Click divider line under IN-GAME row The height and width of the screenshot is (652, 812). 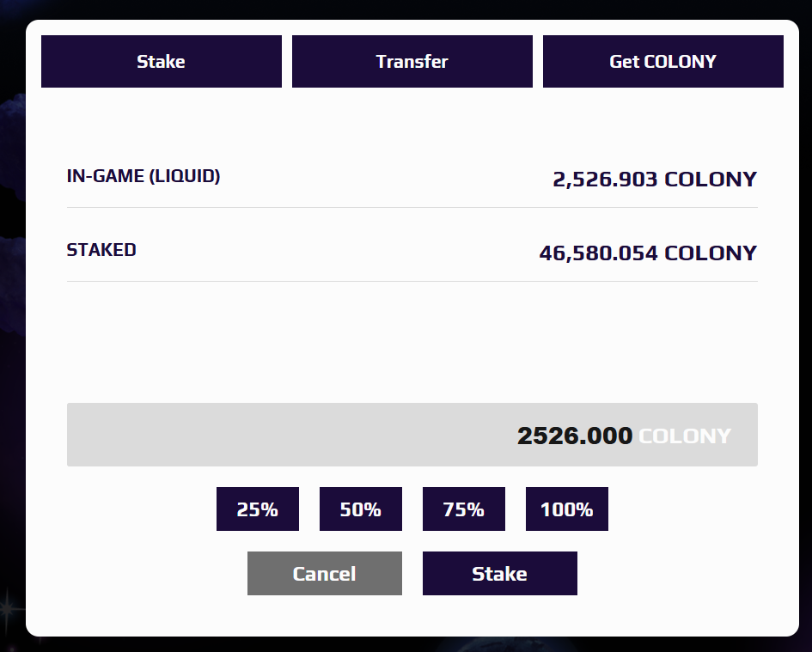(412, 207)
